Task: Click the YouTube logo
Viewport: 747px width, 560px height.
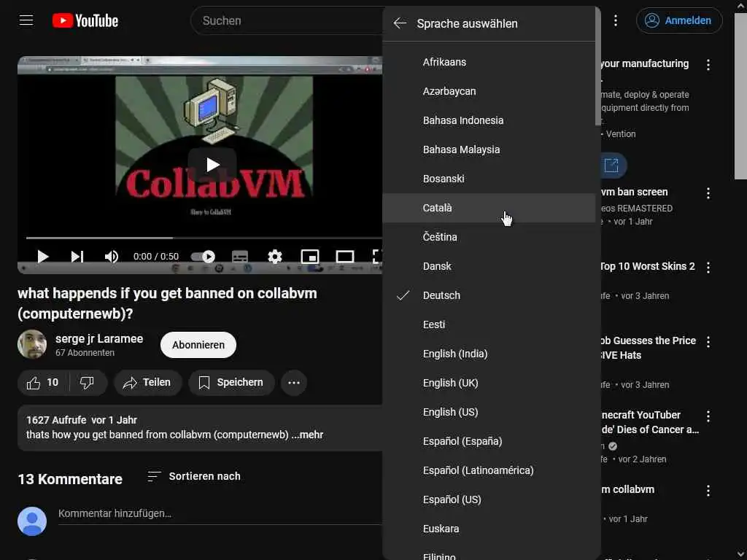Action: pos(85,20)
